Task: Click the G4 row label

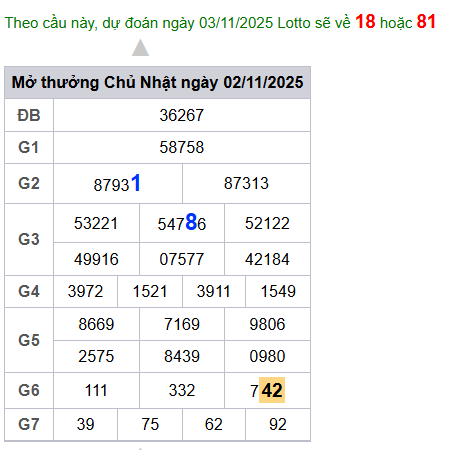Action: 29,291
